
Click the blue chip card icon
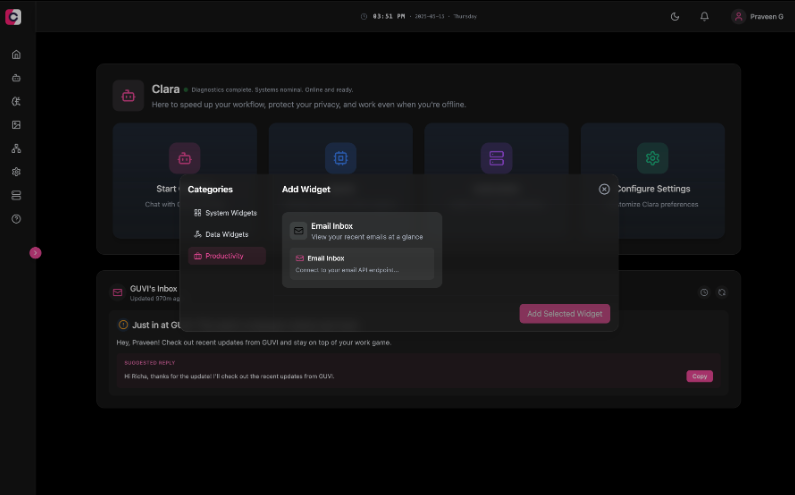[x=341, y=158]
